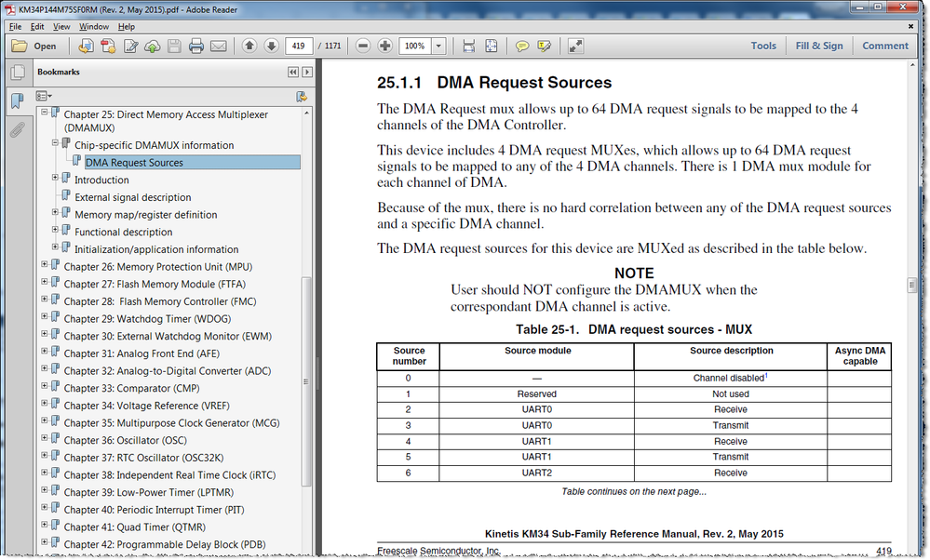This screenshot has height=560, width=930.
Task: Open the View menu
Action: pos(61,27)
